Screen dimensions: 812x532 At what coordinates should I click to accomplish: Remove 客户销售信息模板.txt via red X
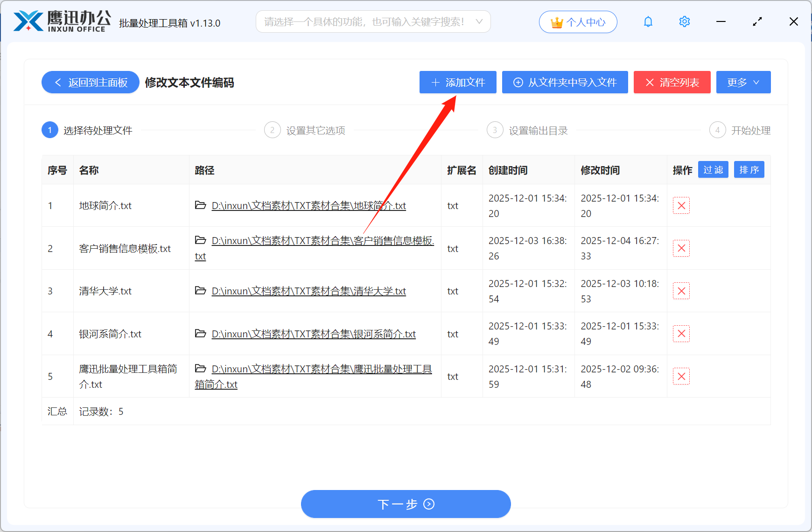coord(681,248)
